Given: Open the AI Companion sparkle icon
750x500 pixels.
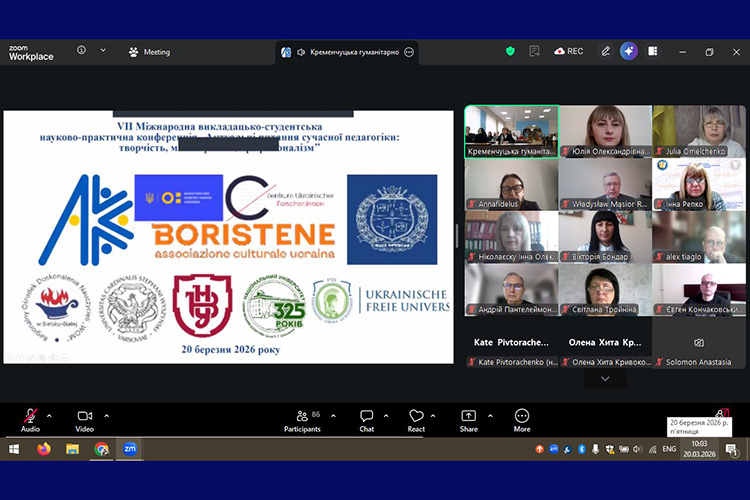Looking at the screenshot, I should pos(629,51).
